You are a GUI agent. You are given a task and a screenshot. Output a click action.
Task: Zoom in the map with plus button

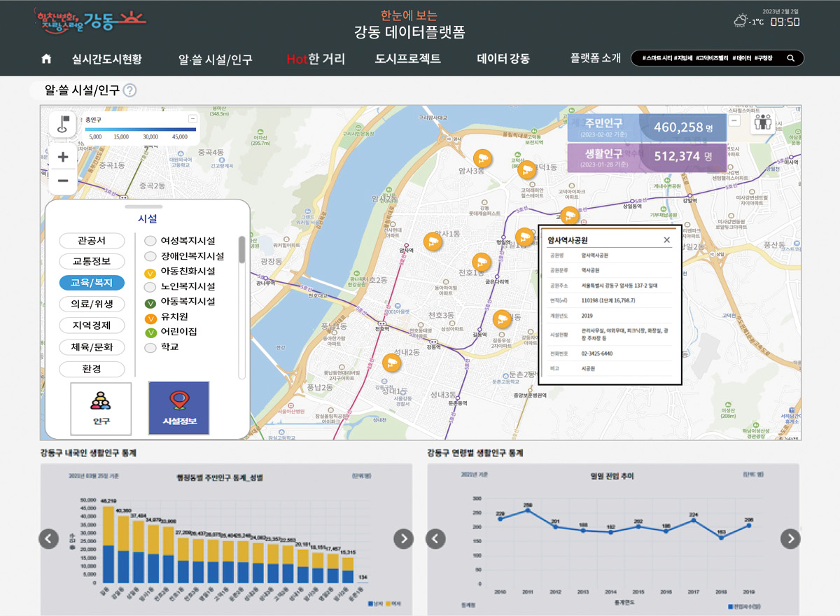click(63, 157)
